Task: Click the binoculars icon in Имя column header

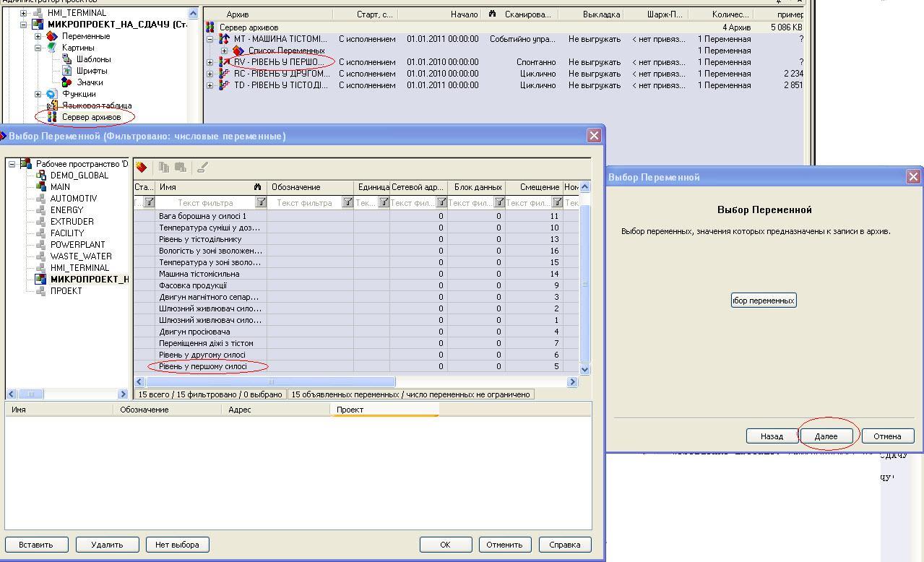Action: pos(257,187)
